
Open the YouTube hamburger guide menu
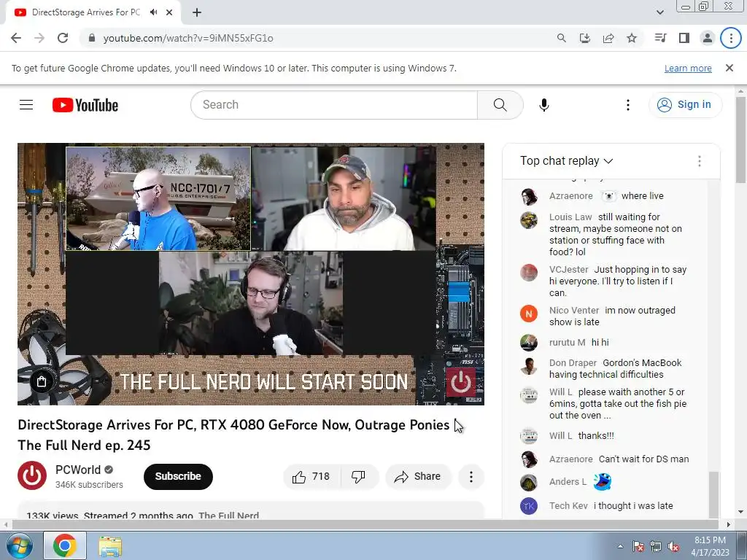pyautogui.click(x=26, y=105)
